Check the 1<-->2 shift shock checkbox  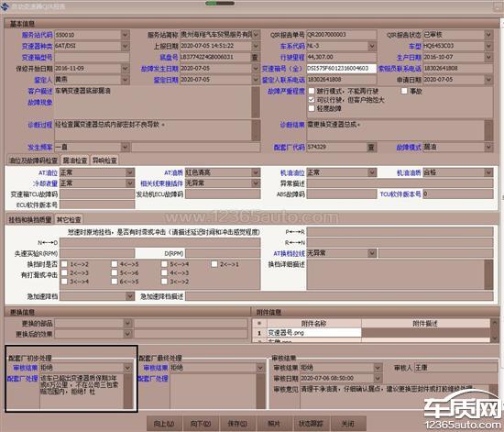point(64,264)
